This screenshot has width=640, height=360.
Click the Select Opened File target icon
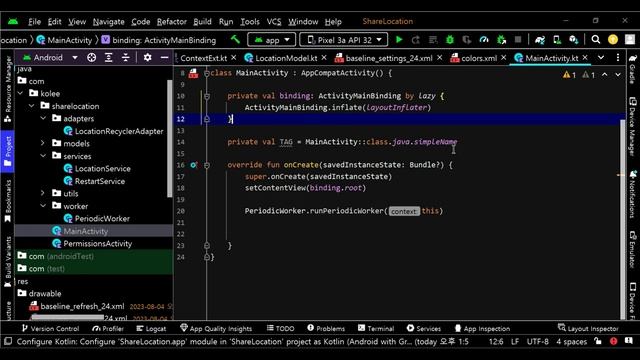click(91, 58)
